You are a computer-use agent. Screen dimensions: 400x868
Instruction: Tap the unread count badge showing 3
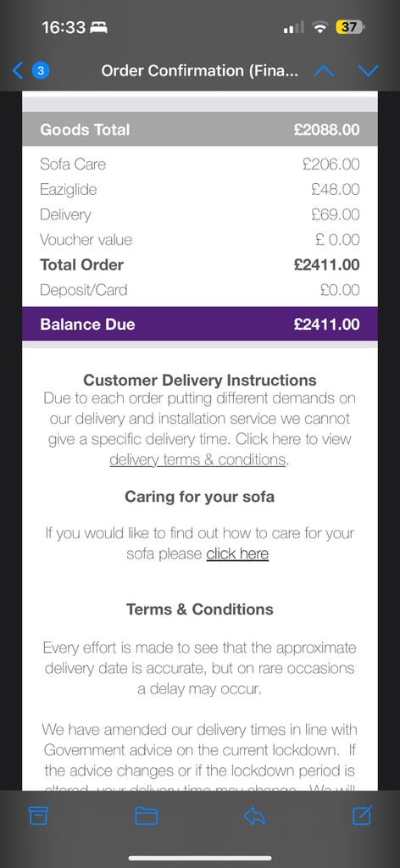(x=42, y=71)
